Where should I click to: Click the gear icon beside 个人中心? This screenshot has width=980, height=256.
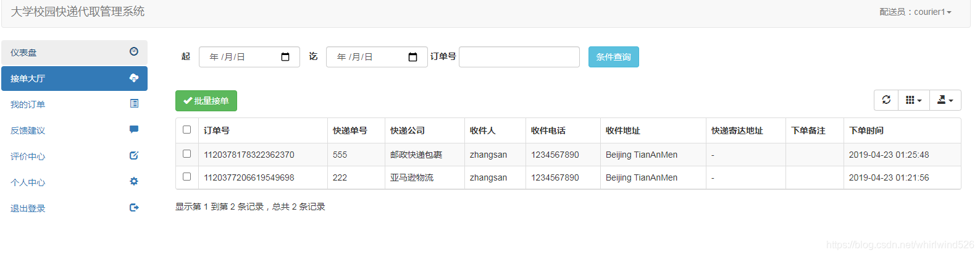click(134, 181)
